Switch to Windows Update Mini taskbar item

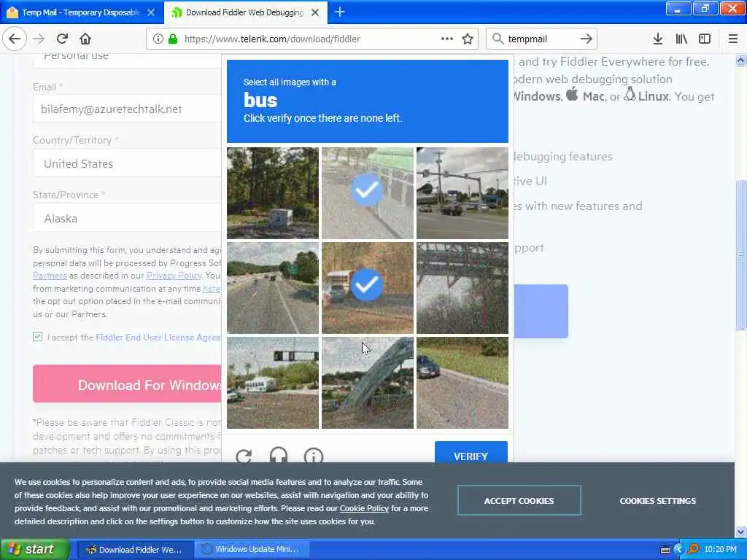[252, 550]
